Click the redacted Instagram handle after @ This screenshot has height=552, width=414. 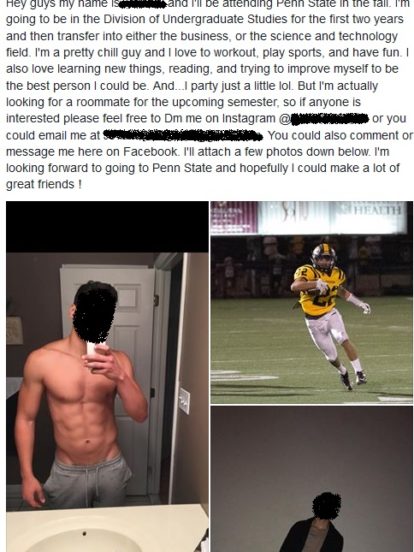coord(330,119)
